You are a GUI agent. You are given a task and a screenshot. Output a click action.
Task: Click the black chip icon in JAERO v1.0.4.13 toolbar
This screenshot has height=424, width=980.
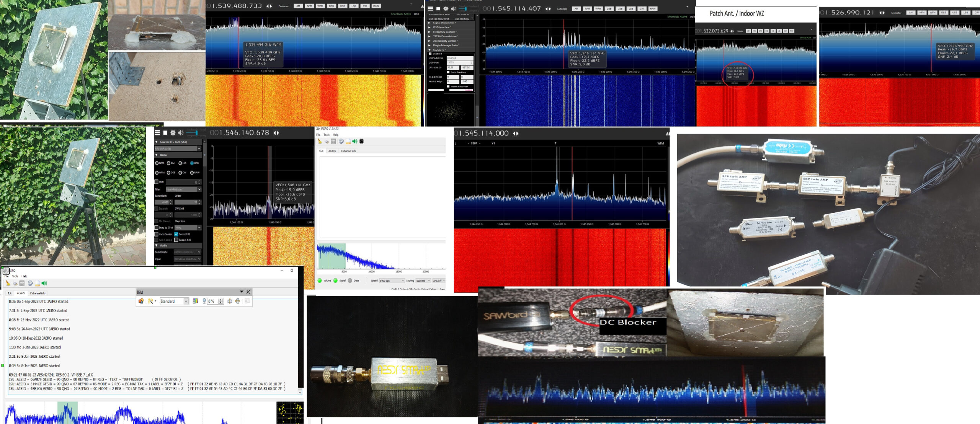[x=361, y=141]
